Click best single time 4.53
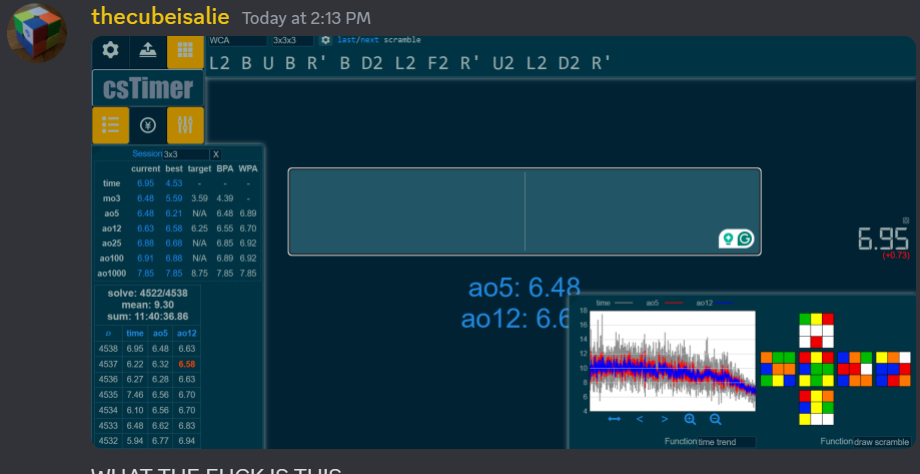 (174, 184)
